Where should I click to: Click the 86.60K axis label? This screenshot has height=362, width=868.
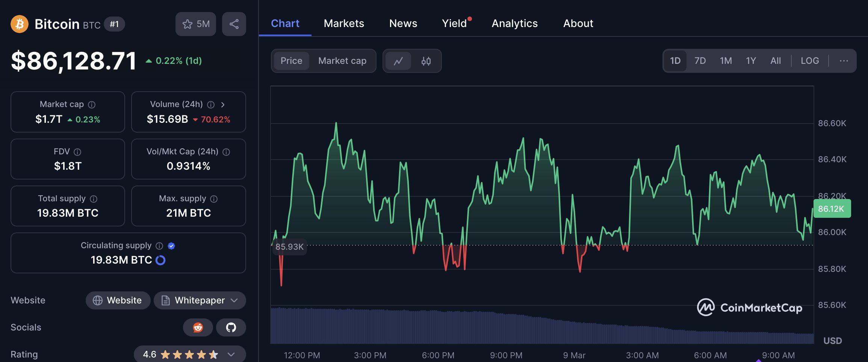click(832, 123)
